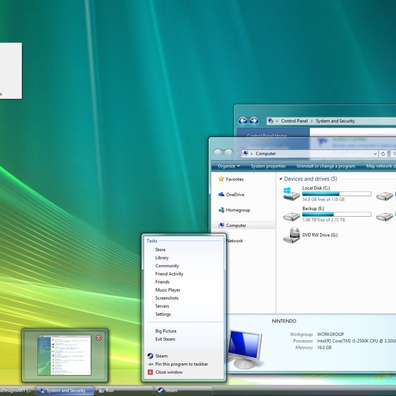Click Map network drive toolbar item
This screenshot has width=396, height=396.
click(381, 166)
